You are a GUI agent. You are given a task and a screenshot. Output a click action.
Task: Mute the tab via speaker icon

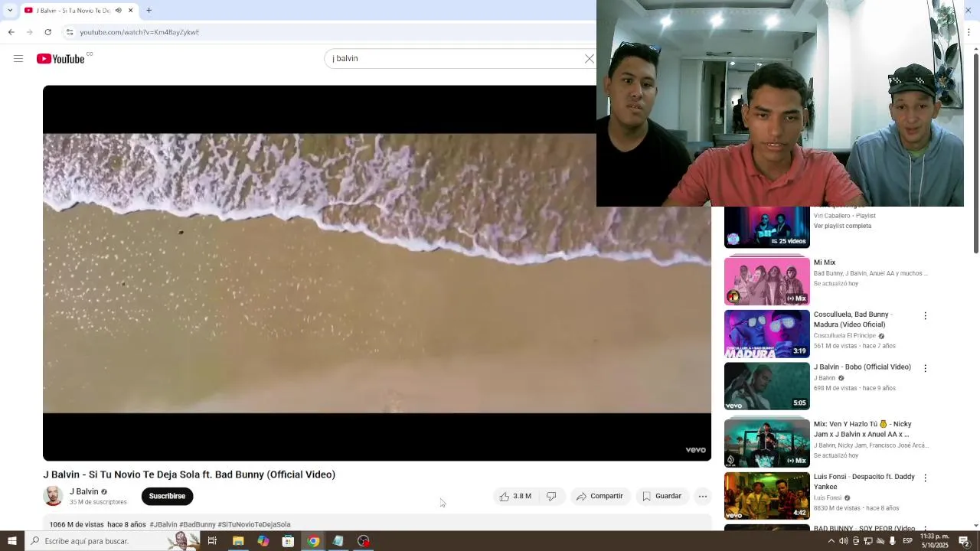pyautogui.click(x=118, y=11)
